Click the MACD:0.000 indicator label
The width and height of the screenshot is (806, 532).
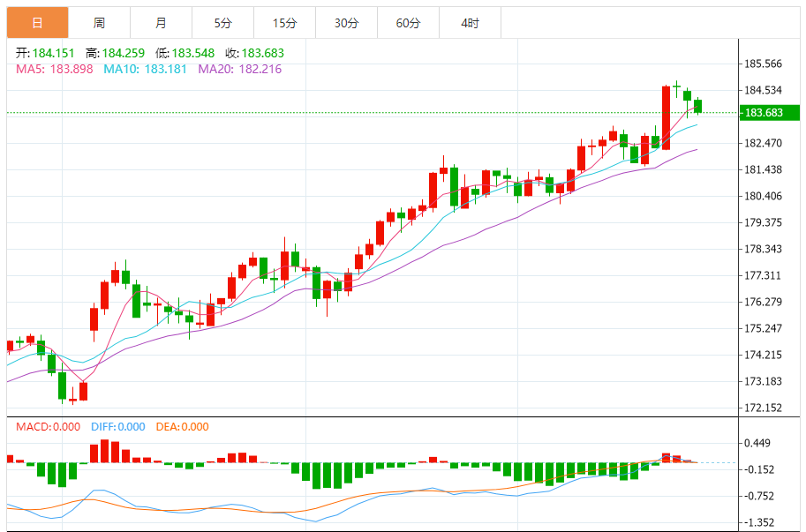(48, 427)
